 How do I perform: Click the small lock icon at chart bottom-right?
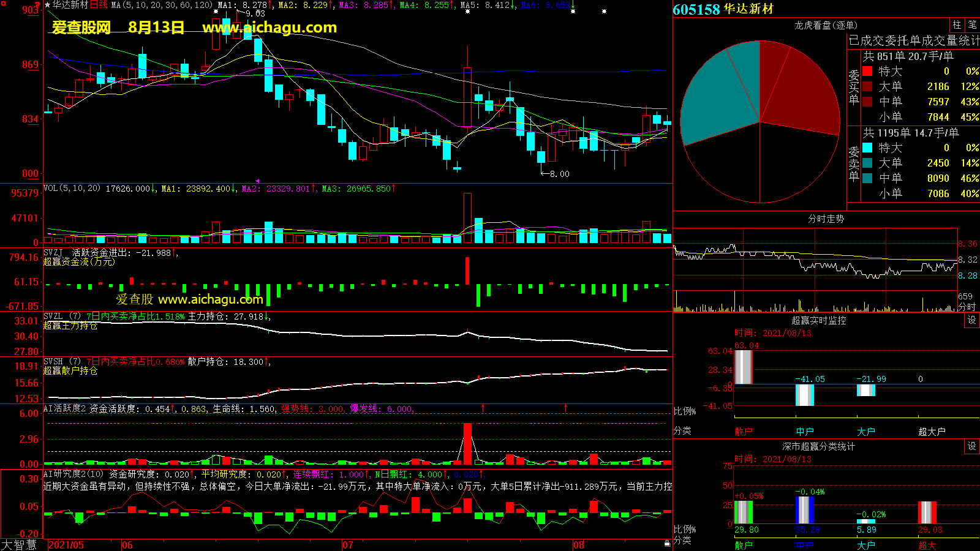[x=667, y=543]
